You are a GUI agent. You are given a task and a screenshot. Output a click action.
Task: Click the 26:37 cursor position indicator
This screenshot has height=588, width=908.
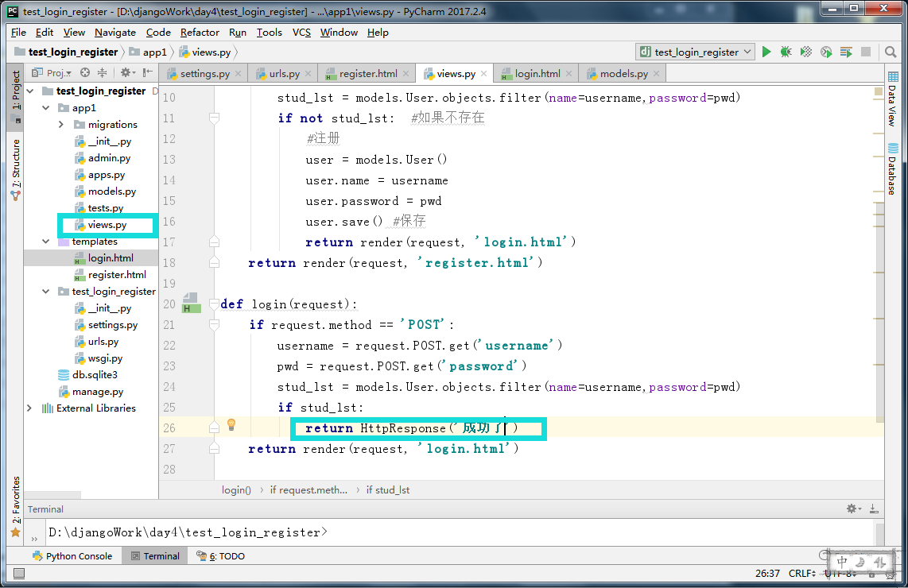pyautogui.click(x=767, y=574)
